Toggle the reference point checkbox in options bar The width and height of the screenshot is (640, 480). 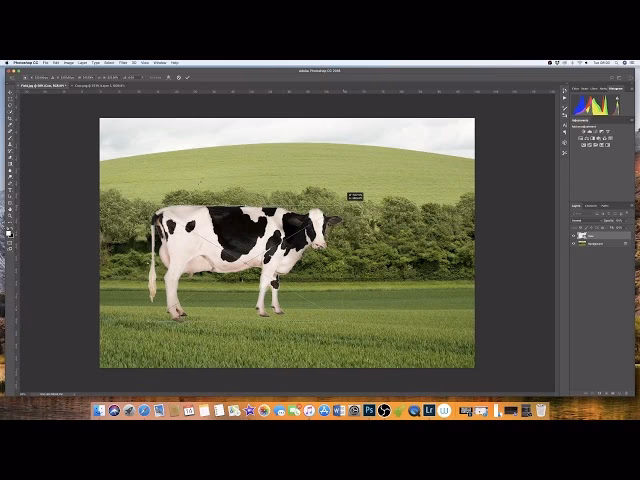(25, 78)
